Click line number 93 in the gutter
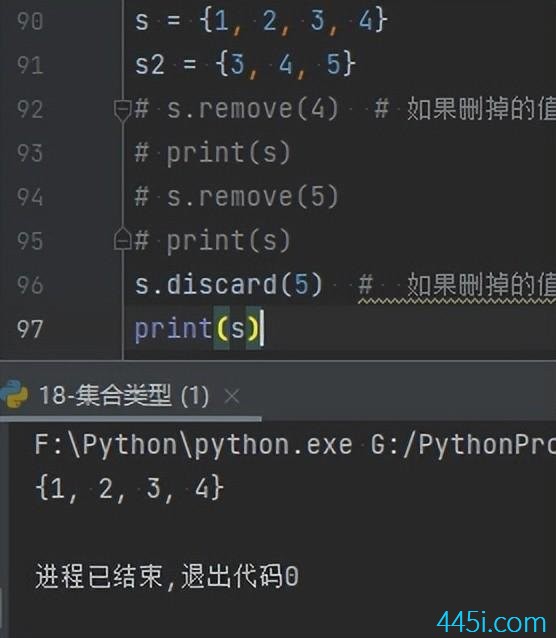 point(30,153)
